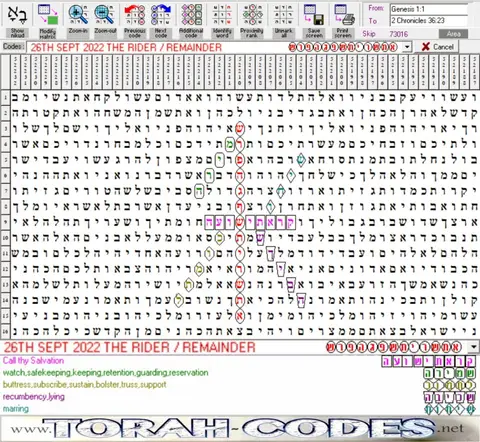Screen dimensions: 480x442
Task: Click the magenta Hebrew word beside Call thy Salvation
Action: pos(429,361)
